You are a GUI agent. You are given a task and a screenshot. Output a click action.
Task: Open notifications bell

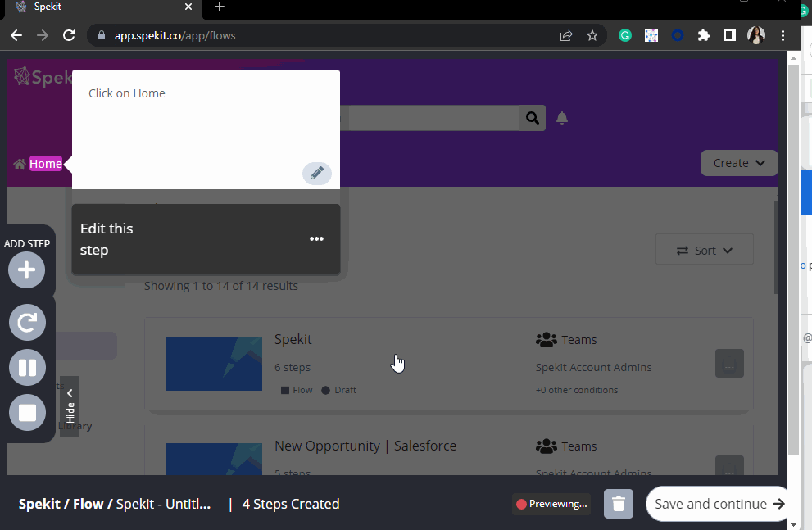click(x=562, y=118)
